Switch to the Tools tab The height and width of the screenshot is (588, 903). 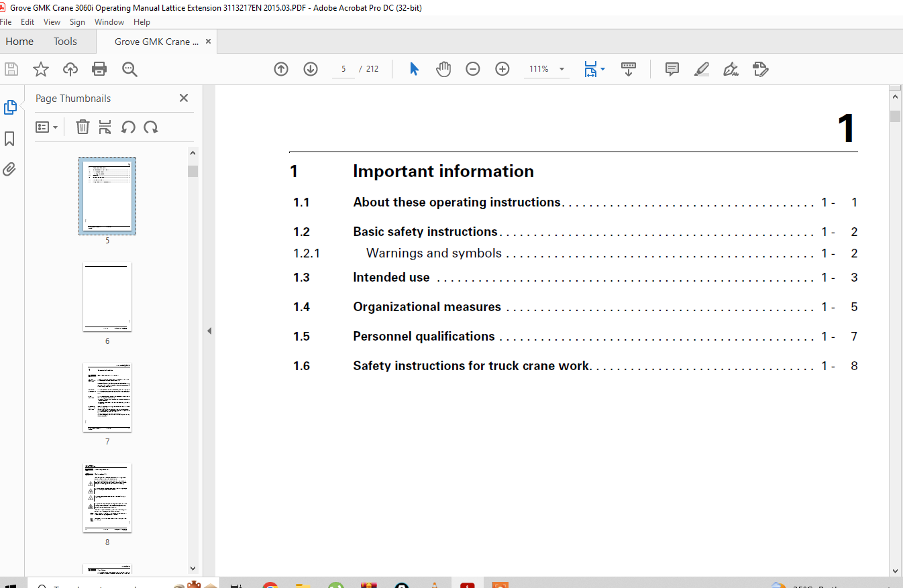(66, 42)
